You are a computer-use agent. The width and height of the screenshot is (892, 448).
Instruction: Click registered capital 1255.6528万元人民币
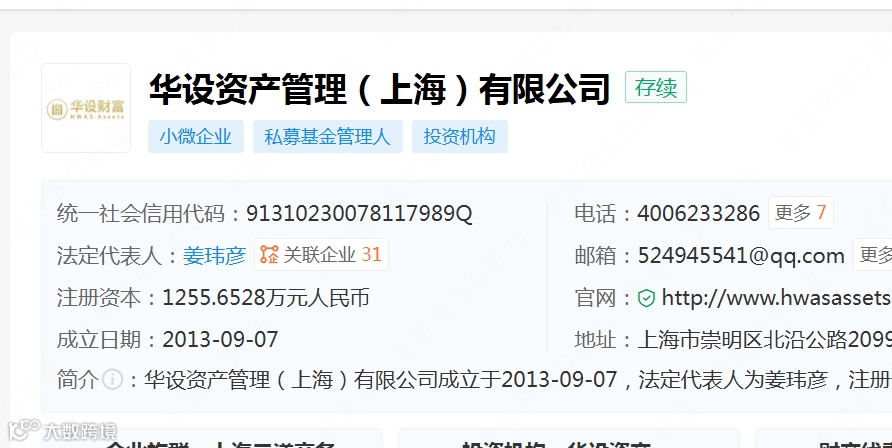pos(266,297)
